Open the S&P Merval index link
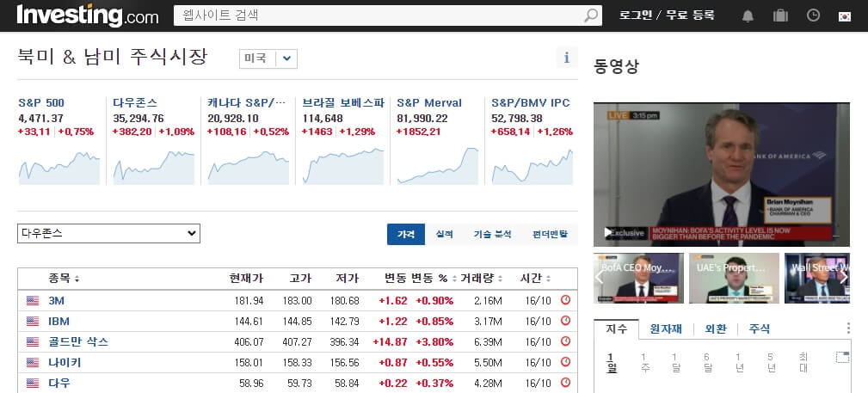Screen dimensions: 868x393 (429, 103)
